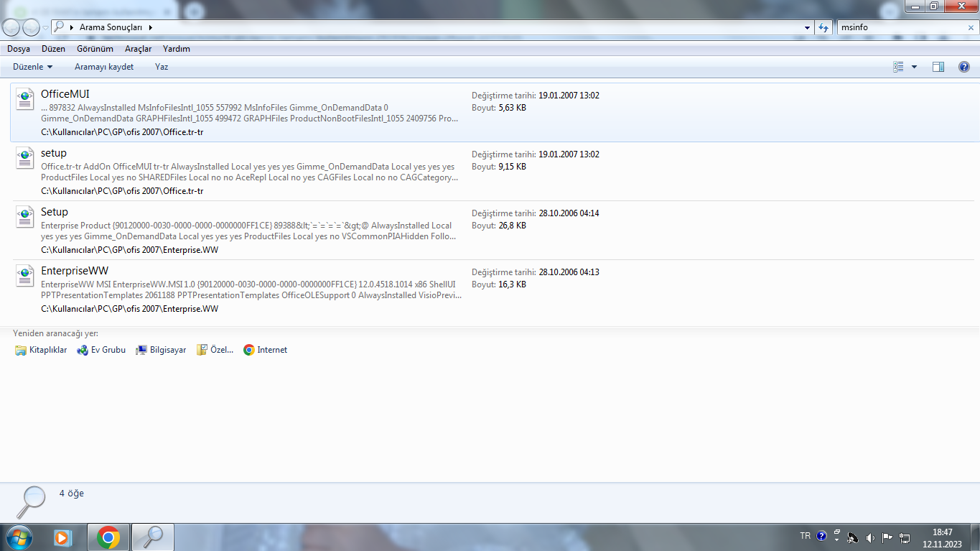Select the capitalized Setup result name
The height and width of the screenshot is (551, 980).
(55, 212)
